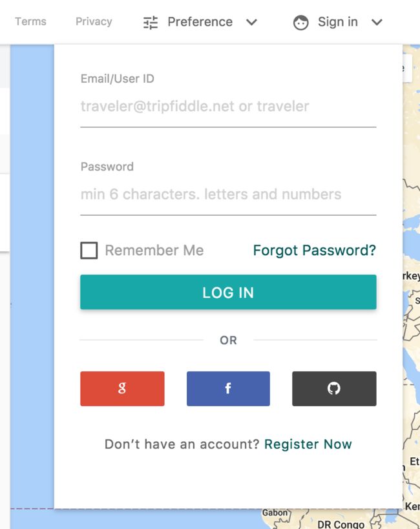Click the Sign in menu label
This screenshot has width=420, height=529.
pos(338,22)
